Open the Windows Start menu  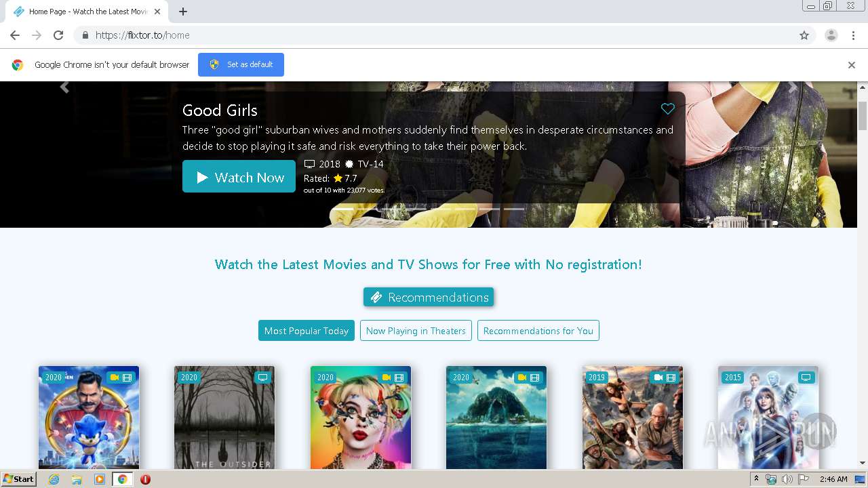[19, 479]
